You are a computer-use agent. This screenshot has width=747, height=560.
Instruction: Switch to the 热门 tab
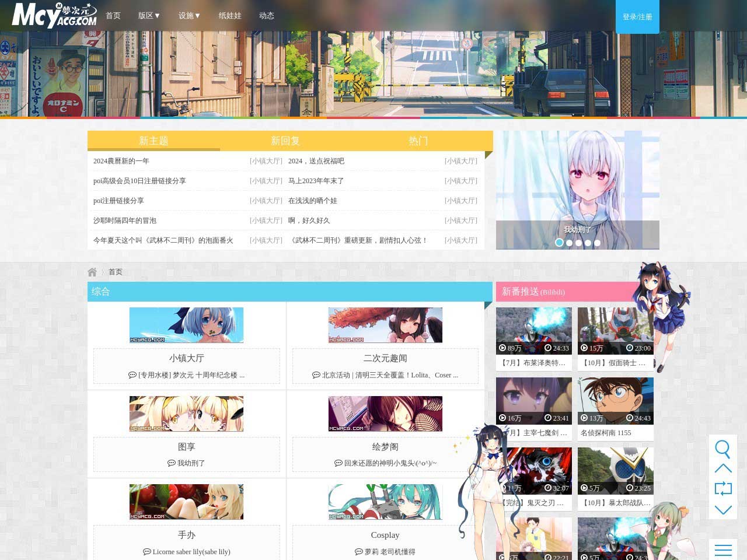click(418, 141)
